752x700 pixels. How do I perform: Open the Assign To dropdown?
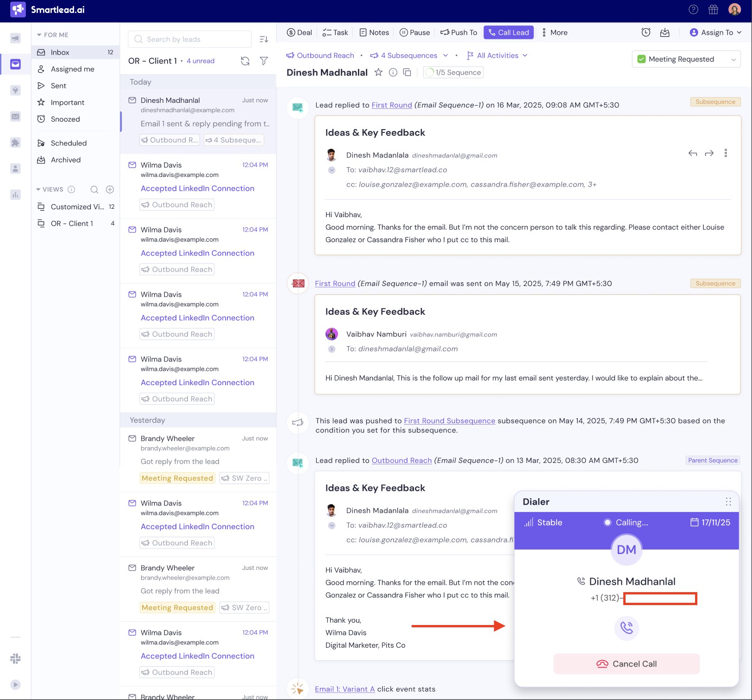tap(715, 32)
